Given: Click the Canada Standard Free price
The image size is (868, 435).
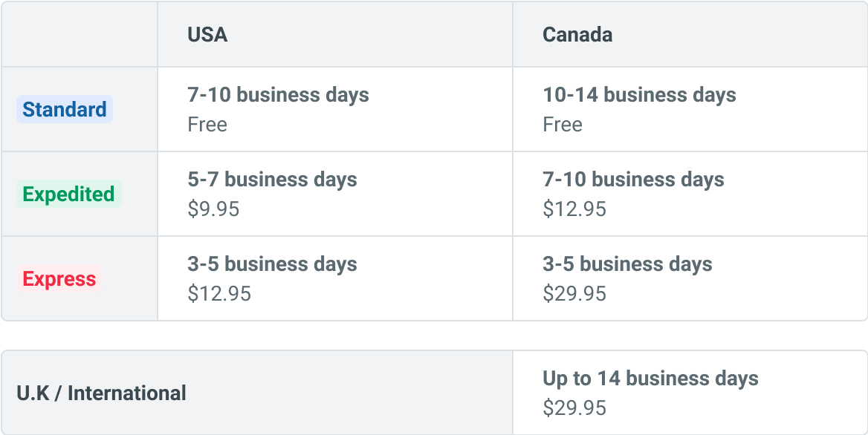Looking at the screenshot, I should [563, 125].
